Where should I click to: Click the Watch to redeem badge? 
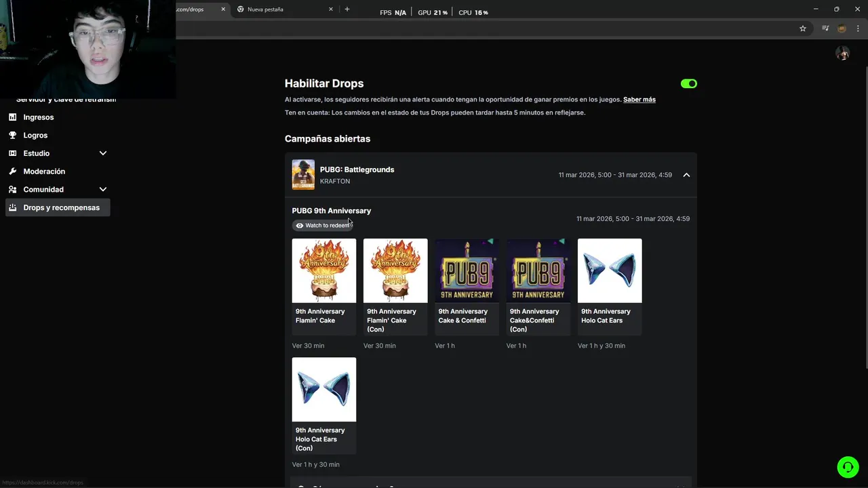[x=323, y=225]
